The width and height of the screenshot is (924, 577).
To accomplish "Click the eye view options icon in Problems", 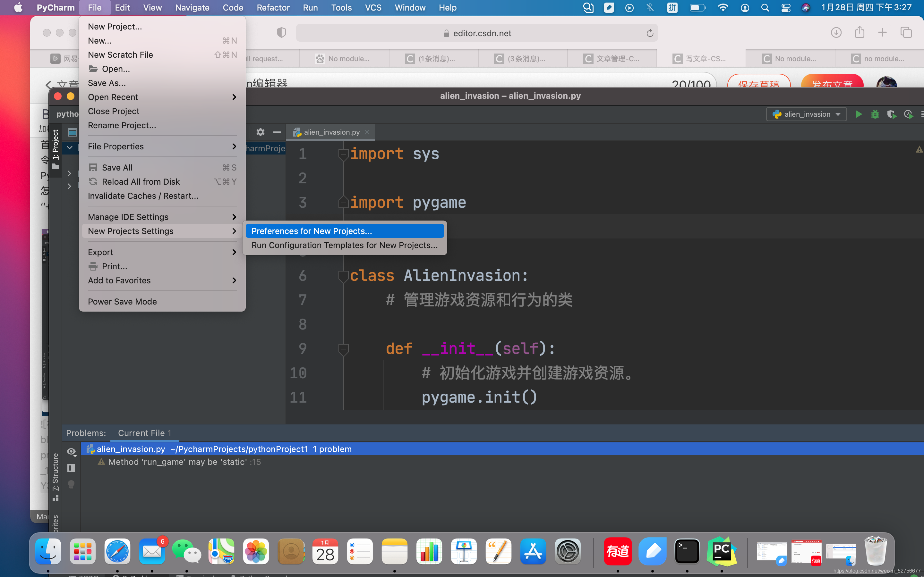I will point(71,451).
